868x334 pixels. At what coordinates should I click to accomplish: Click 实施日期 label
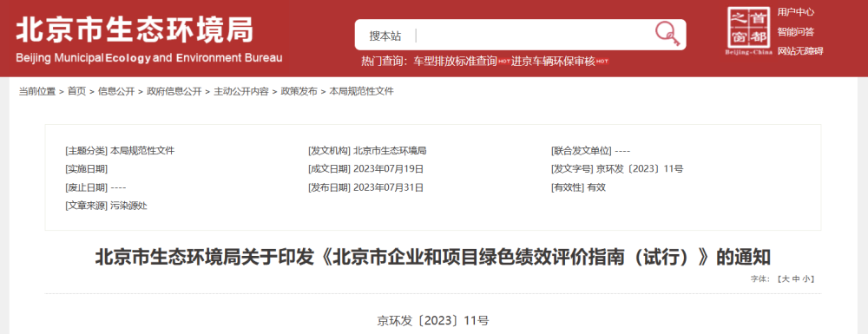[x=86, y=168]
